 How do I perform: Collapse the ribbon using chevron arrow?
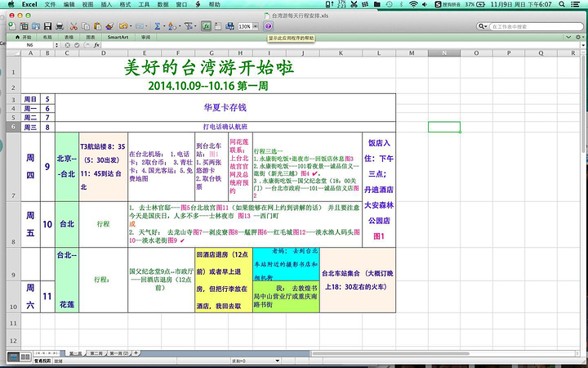coord(568,37)
